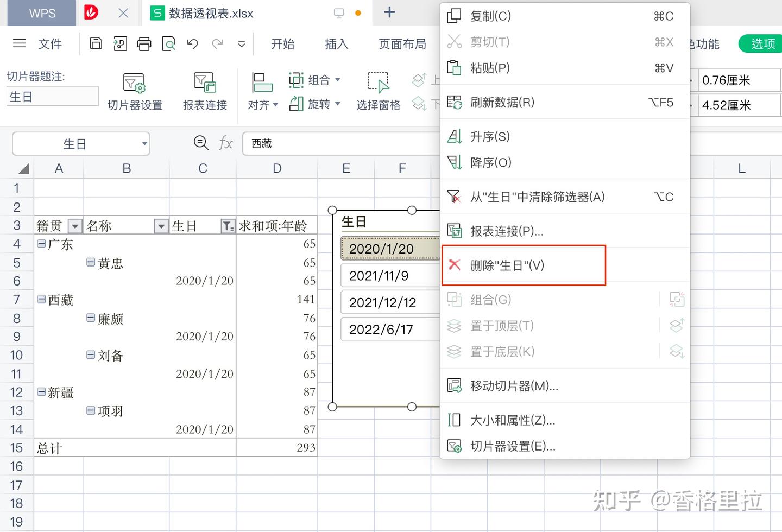Click the red app icon tab
Screen dimensions: 782x532
click(91, 12)
